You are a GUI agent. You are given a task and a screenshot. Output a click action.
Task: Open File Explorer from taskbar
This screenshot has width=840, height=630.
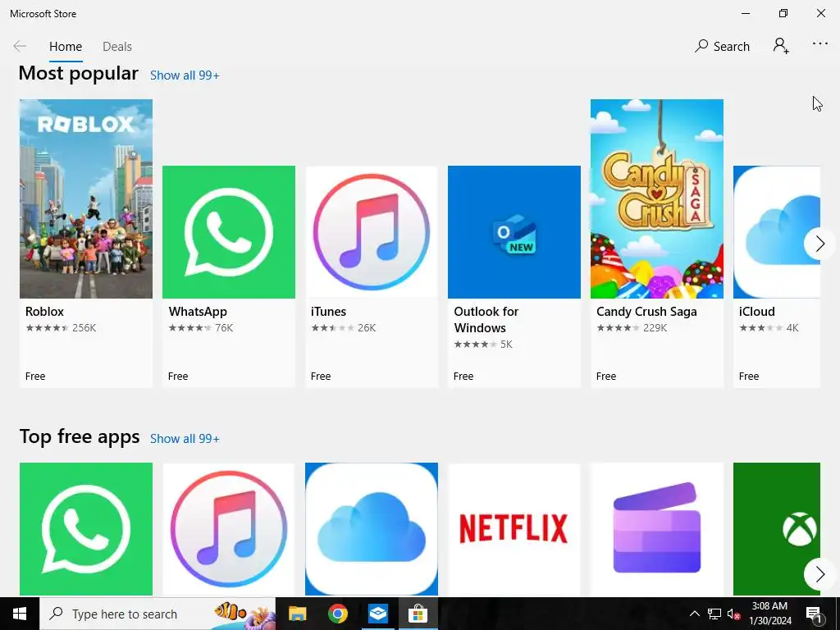pos(297,614)
